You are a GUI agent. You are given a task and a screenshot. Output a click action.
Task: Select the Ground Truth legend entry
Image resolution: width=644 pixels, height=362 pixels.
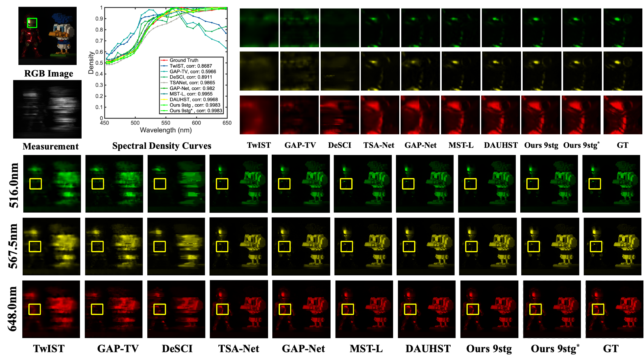pyautogui.click(x=184, y=60)
